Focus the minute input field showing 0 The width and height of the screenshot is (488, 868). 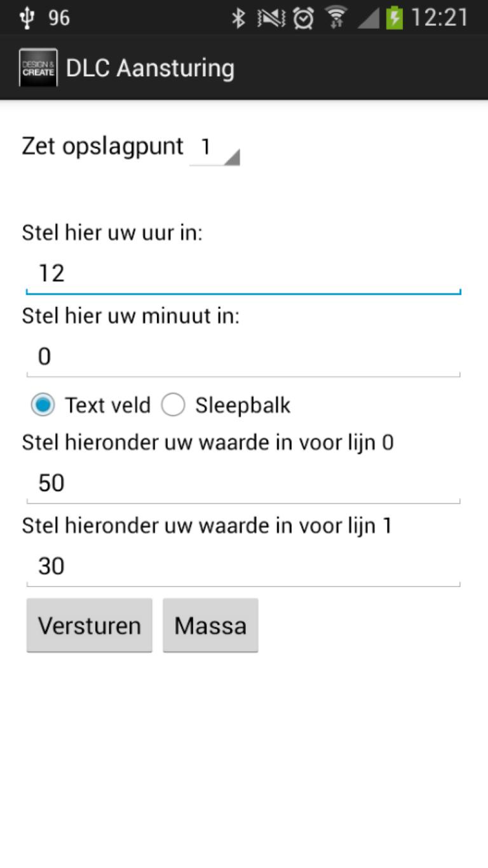(x=243, y=356)
